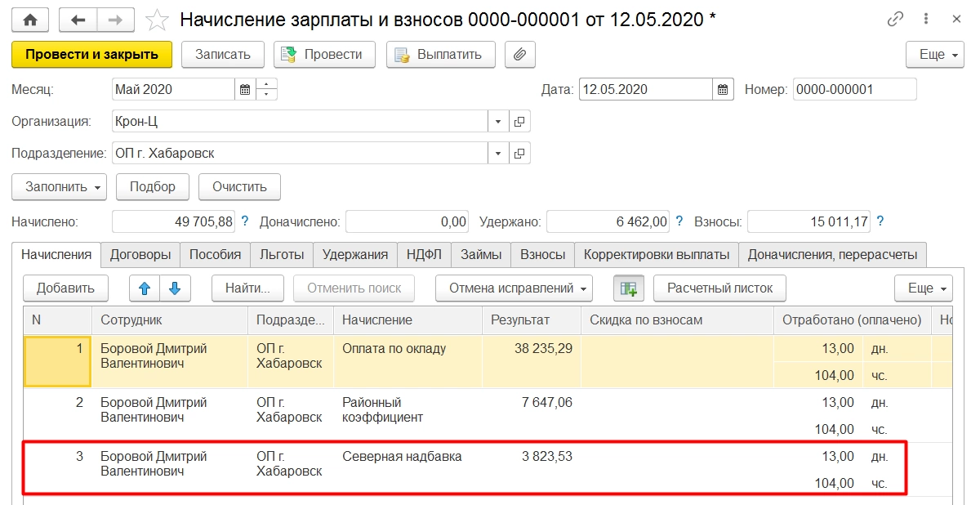Select the Северная надбавка cell
The height and width of the screenshot is (505, 980).
tap(408, 468)
